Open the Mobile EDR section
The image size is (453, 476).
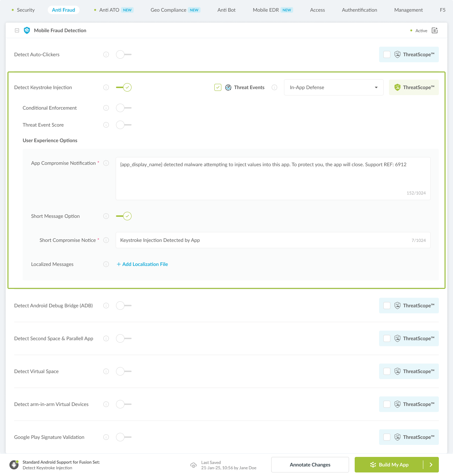(x=265, y=10)
